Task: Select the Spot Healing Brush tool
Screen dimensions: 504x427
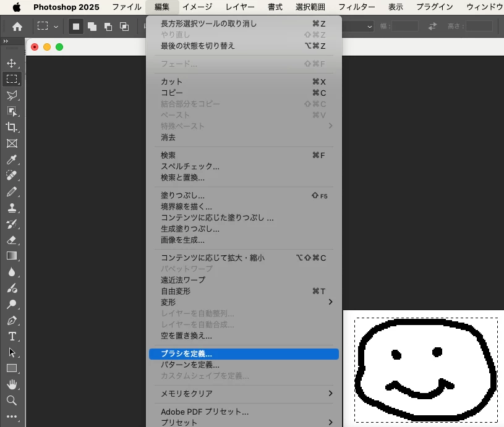Action: click(12, 175)
